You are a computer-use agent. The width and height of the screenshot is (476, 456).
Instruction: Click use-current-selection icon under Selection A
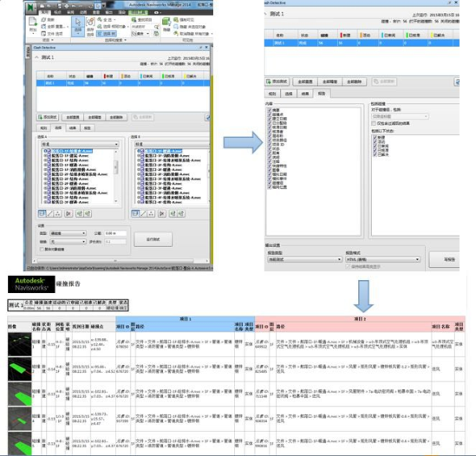pyautogui.click(x=80, y=214)
